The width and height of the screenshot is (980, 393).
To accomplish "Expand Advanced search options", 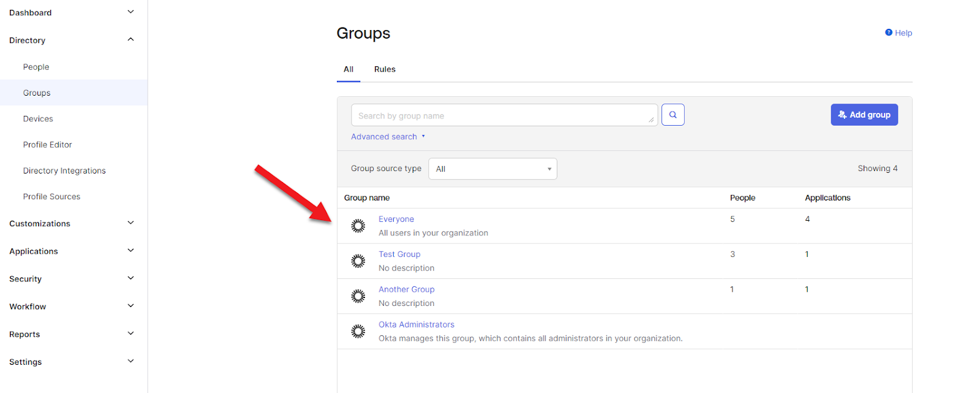I will pos(388,137).
